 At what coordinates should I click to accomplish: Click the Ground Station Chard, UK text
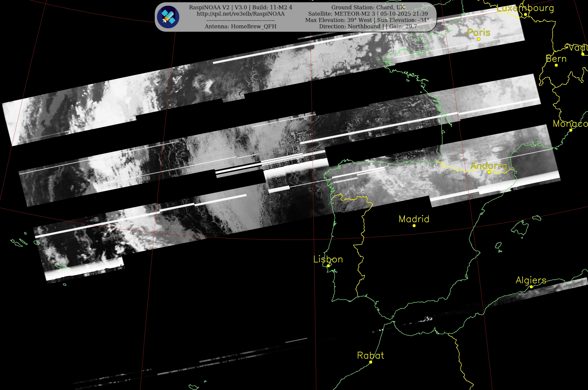pos(368,7)
